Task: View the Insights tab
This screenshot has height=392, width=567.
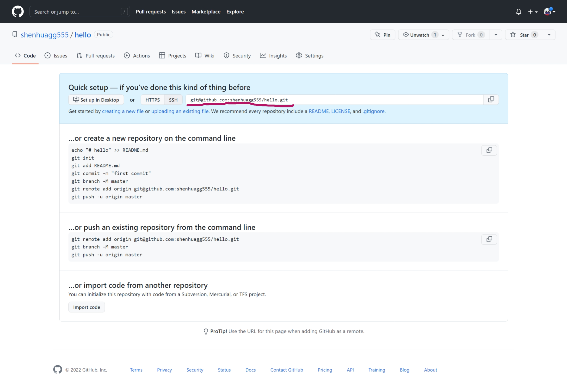Action: click(x=273, y=56)
